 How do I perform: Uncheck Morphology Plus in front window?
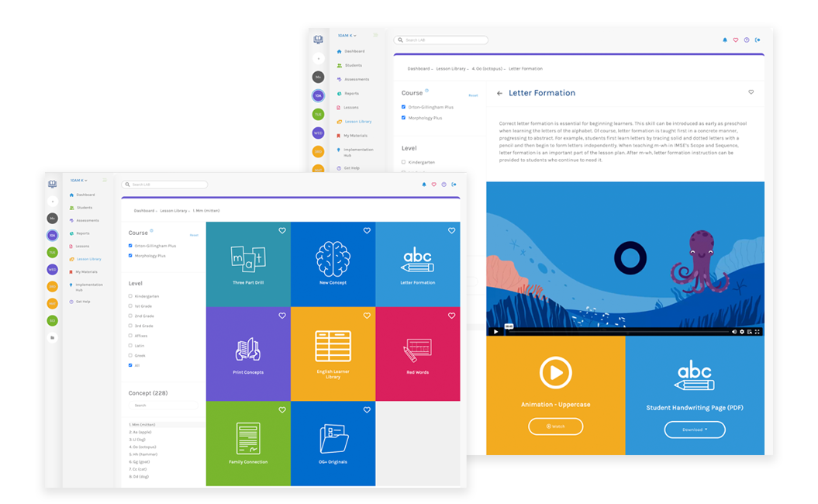tap(130, 256)
